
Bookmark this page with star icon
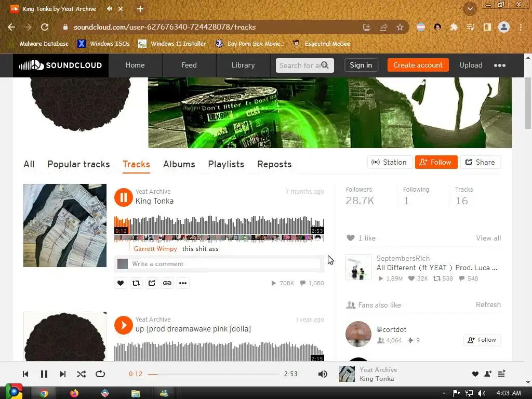(x=400, y=27)
